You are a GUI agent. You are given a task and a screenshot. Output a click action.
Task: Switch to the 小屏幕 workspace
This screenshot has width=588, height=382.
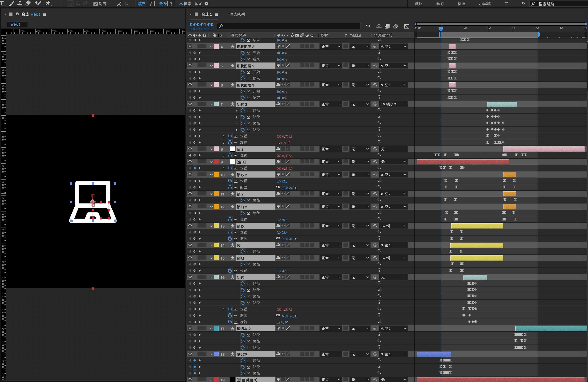tap(485, 4)
